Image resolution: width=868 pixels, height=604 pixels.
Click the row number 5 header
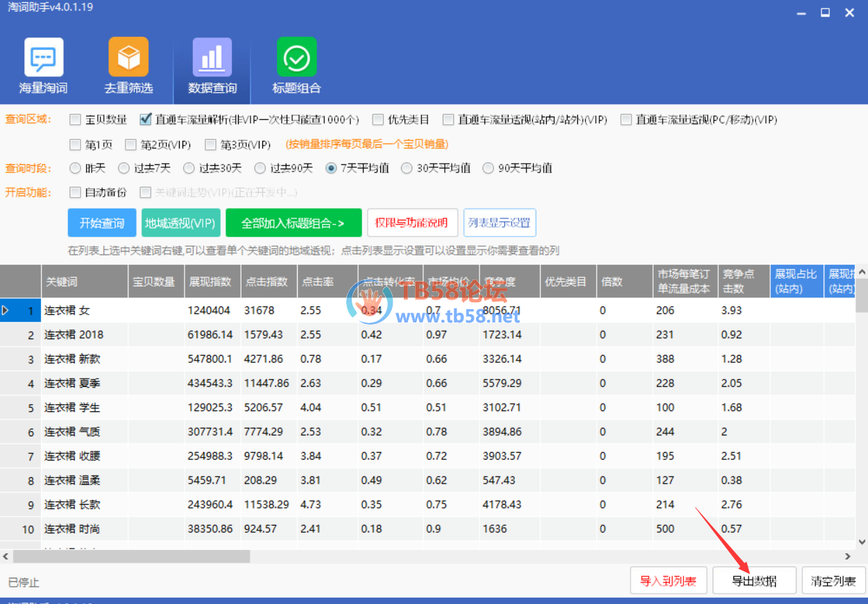coord(21,408)
